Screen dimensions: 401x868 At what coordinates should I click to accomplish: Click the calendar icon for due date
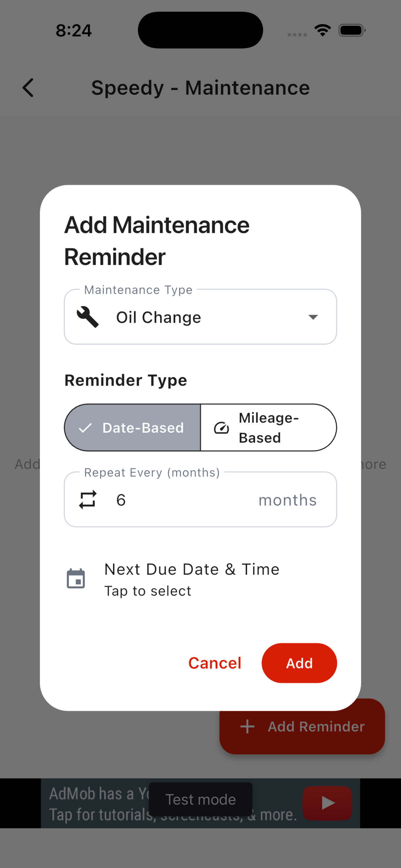(76, 579)
